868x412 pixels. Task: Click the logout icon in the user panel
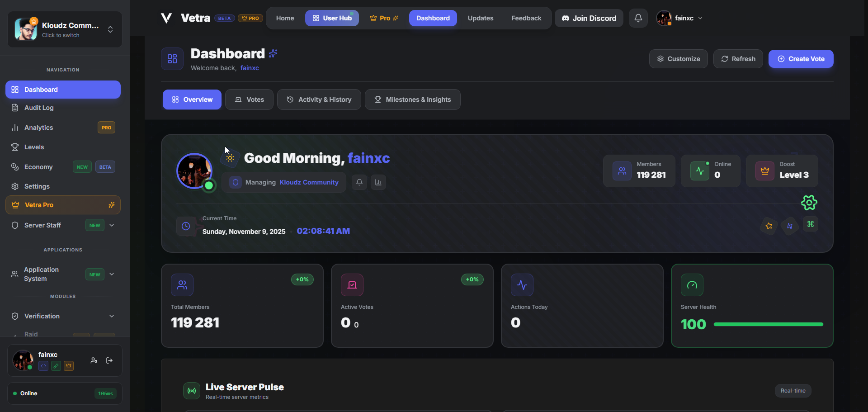108,360
